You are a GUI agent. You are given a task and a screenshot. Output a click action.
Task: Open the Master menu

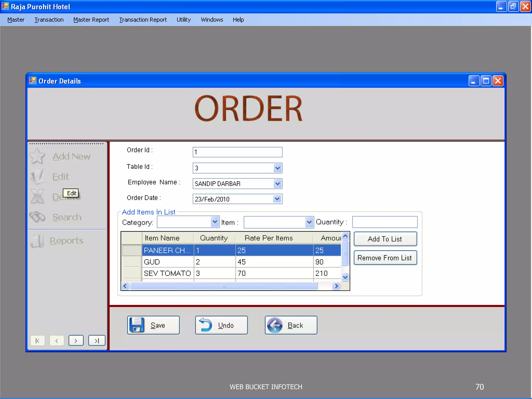point(16,20)
